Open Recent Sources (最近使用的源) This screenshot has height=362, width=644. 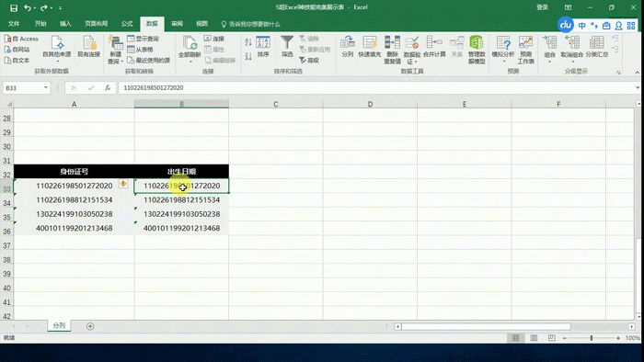(148, 61)
